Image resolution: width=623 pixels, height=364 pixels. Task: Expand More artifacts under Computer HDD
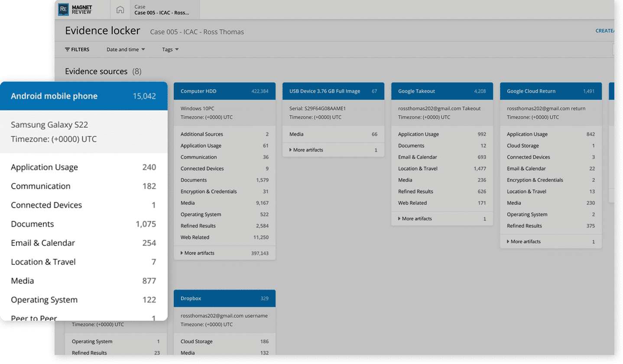click(199, 253)
